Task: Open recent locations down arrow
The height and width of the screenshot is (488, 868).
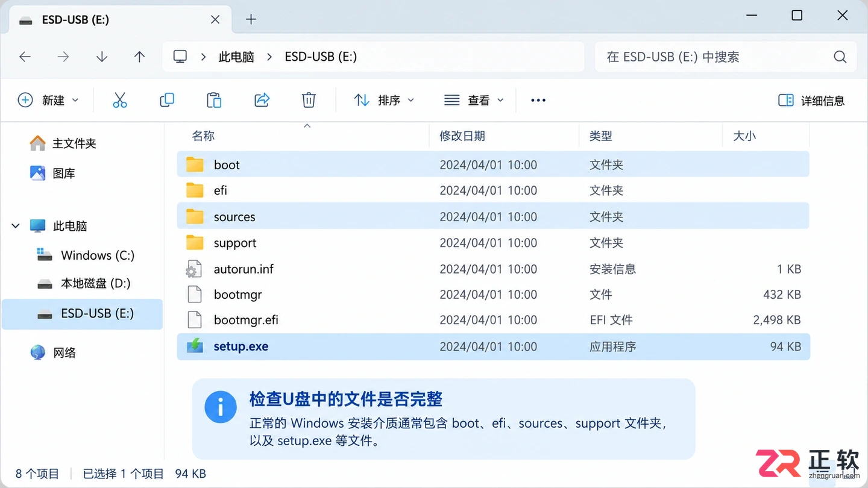Action: click(101, 57)
